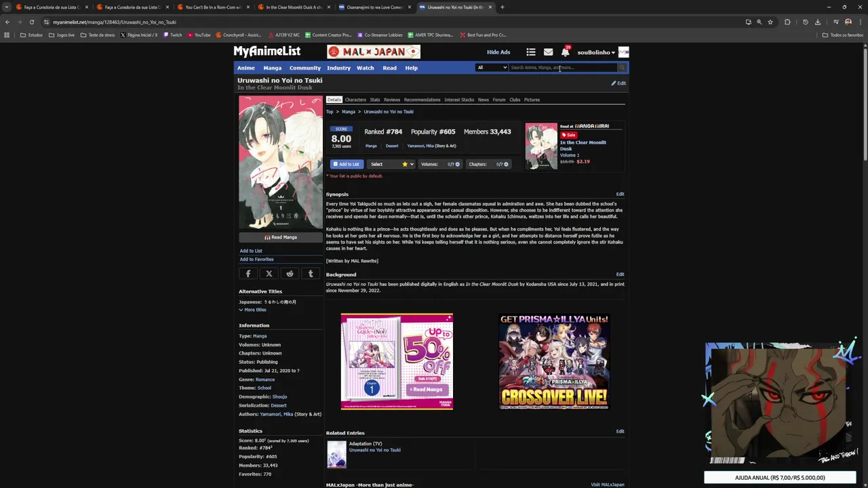Expand the souBolinho user menu
This screenshot has width=868, height=488.
[x=596, y=52]
